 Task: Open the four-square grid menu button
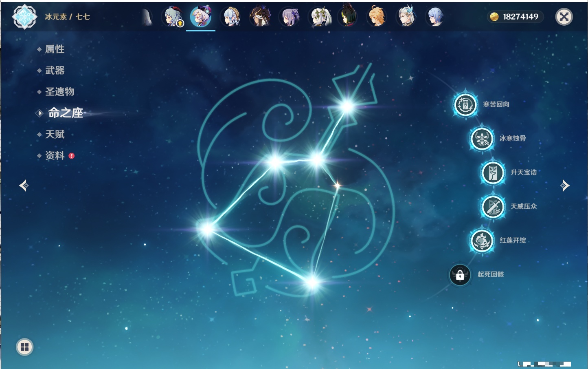pos(24,347)
